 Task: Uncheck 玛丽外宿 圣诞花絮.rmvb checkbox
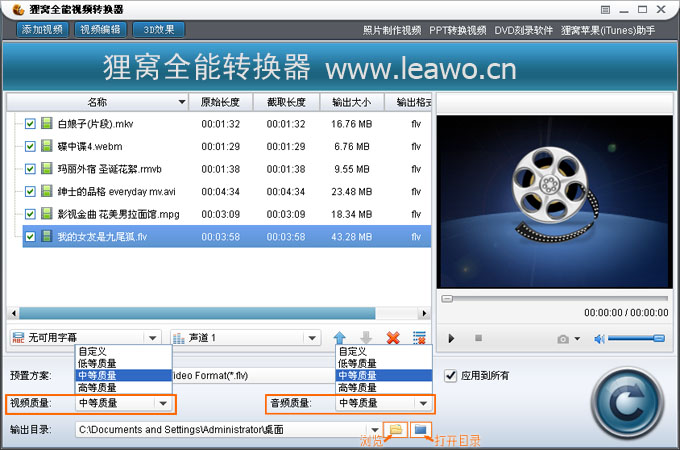click(x=30, y=169)
